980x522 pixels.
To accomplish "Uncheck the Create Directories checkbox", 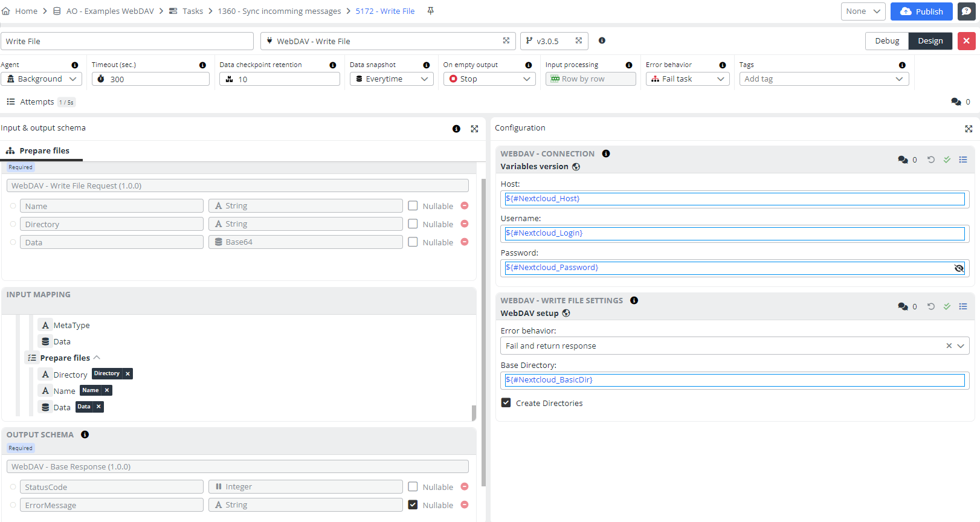I will pos(506,403).
